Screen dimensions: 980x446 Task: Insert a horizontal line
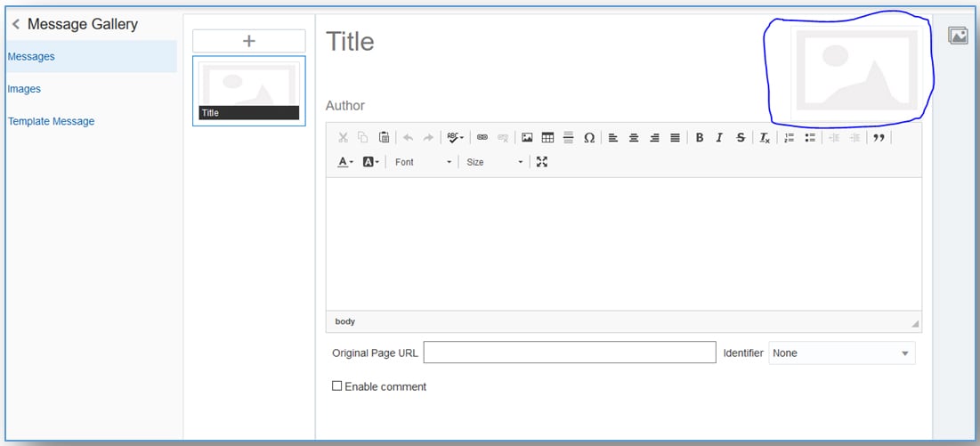(568, 137)
